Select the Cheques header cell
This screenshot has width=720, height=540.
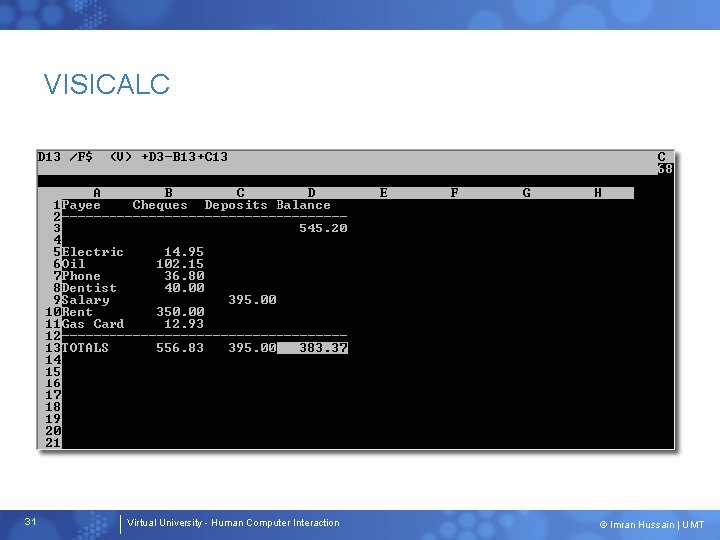pos(160,205)
